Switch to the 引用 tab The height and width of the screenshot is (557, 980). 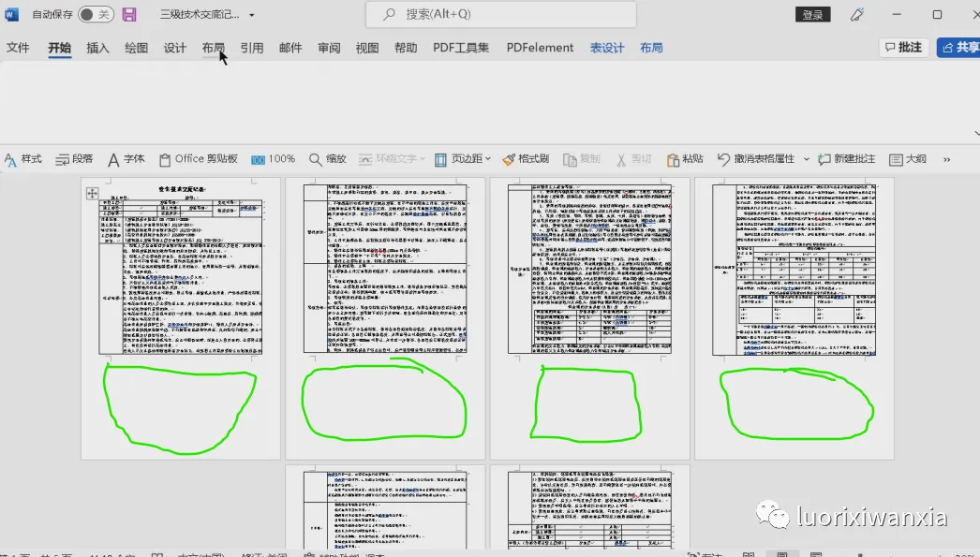coord(252,48)
